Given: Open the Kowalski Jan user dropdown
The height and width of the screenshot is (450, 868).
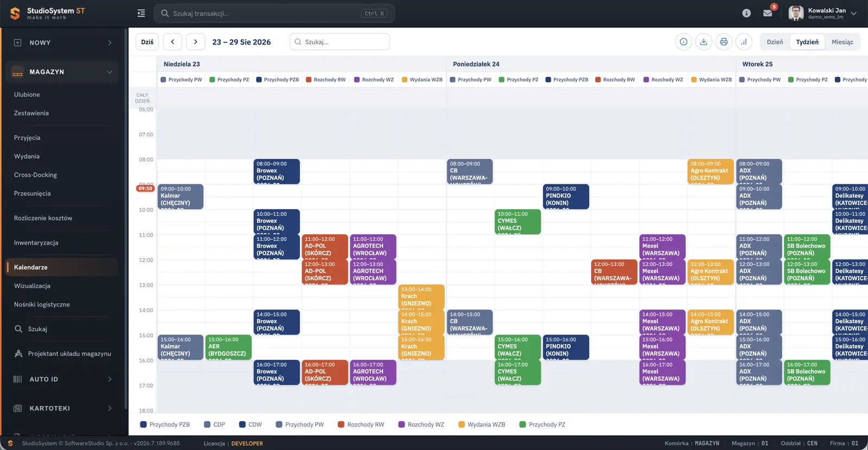Looking at the screenshot, I should tap(853, 13).
